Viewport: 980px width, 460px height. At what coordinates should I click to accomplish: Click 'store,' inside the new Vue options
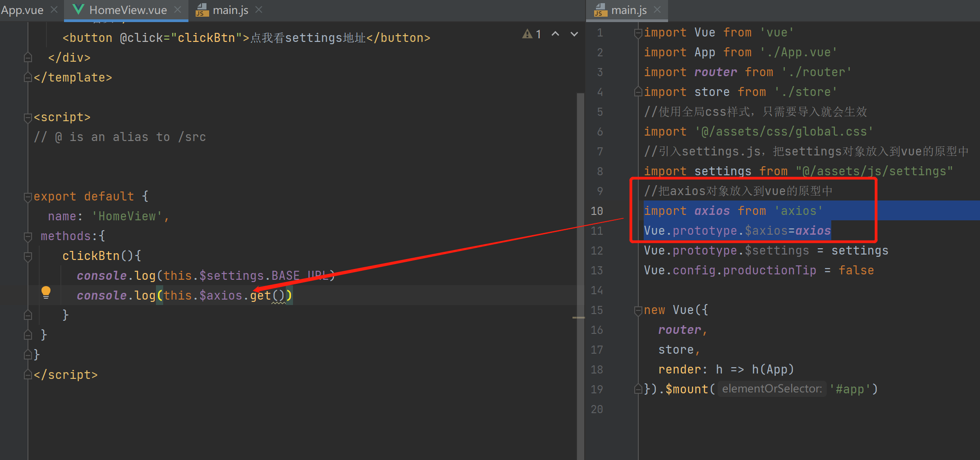coord(679,350)
